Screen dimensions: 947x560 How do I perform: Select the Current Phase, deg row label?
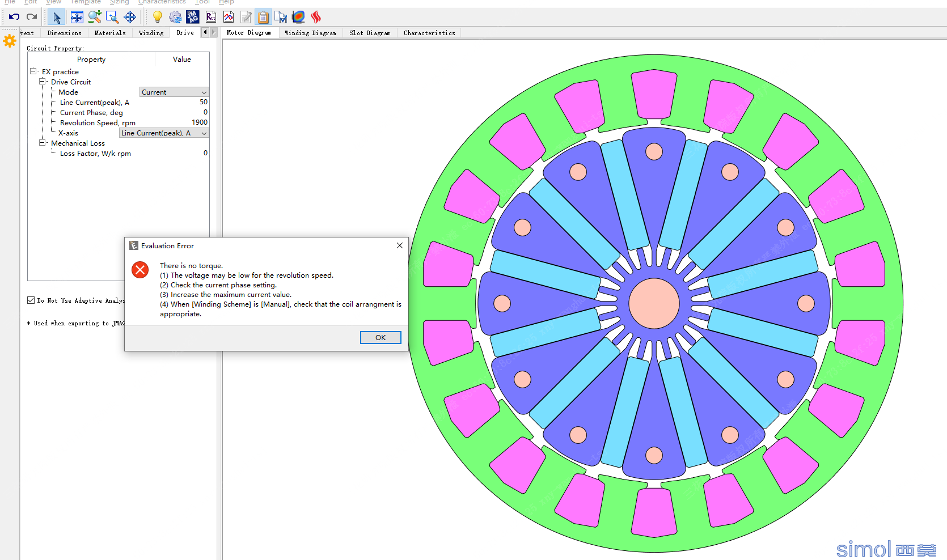coord(91,112)
